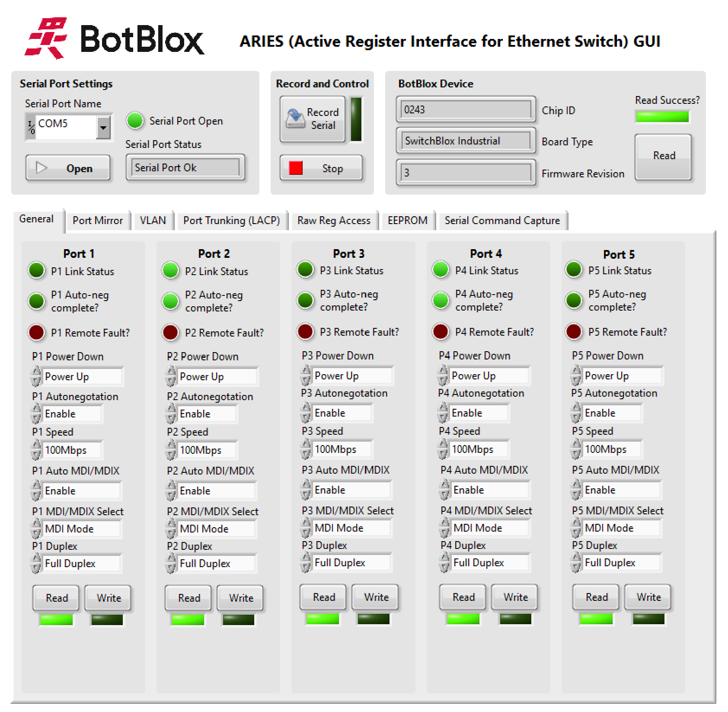Image resolution: width=728 pixels, height=712 pixels.
Task: Click the BotBlox logo
Action: point(115,39)
